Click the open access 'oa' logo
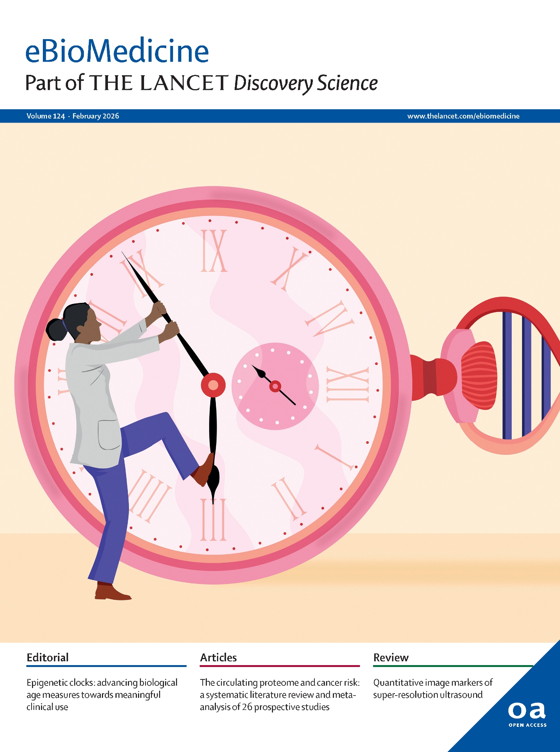 (x=527, y=711)
